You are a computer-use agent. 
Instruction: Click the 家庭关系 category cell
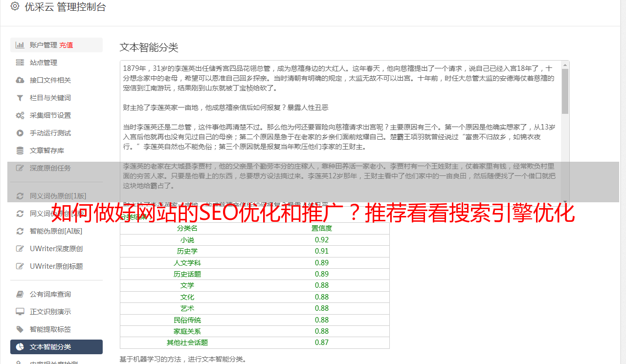point(187,331)
